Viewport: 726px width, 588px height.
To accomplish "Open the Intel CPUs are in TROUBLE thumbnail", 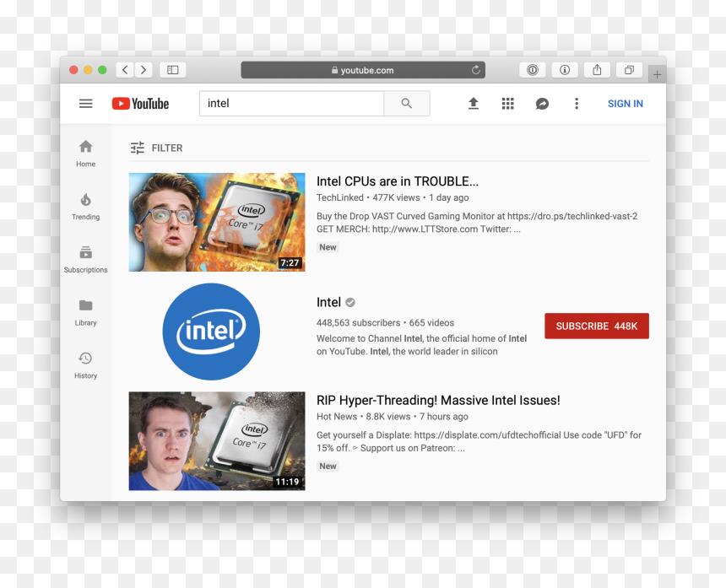I will [x=217, y=222].
